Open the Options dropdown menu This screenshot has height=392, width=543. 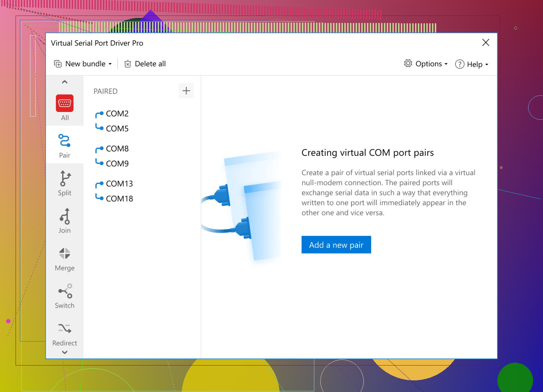click(426, 64)
